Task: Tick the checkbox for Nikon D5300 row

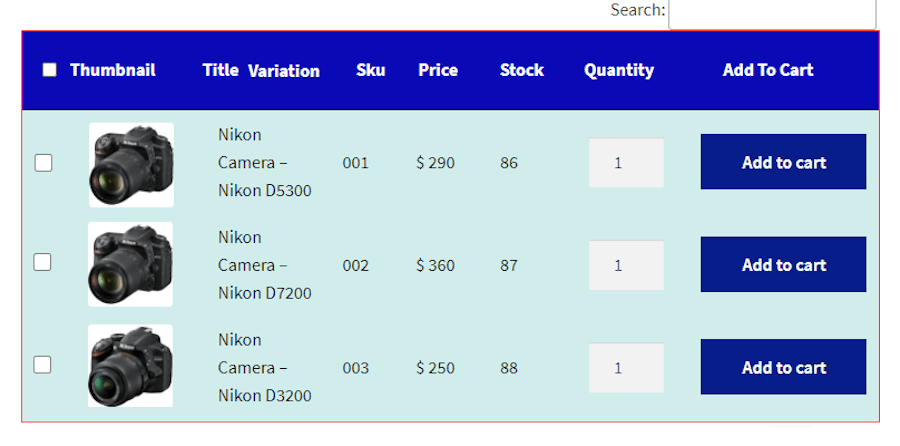Action: [43, 163]
